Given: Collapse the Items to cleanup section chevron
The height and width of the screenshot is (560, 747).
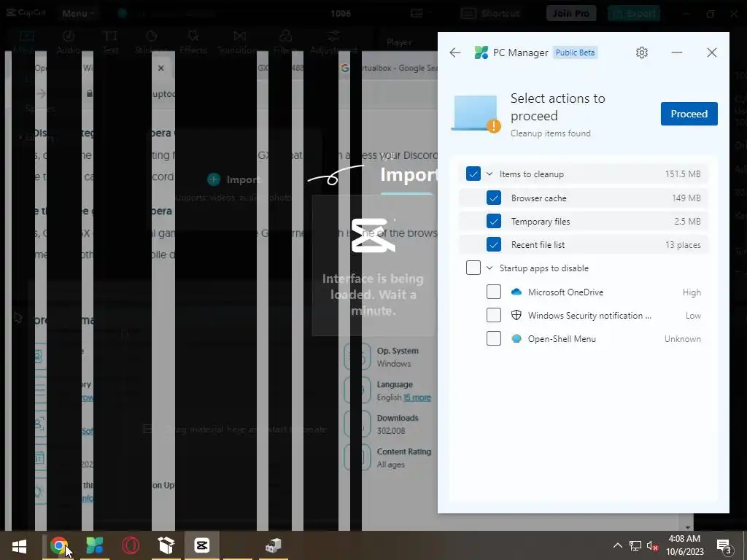Looking at the screenshot, I should pyautogui.click(x=489, y=174).
